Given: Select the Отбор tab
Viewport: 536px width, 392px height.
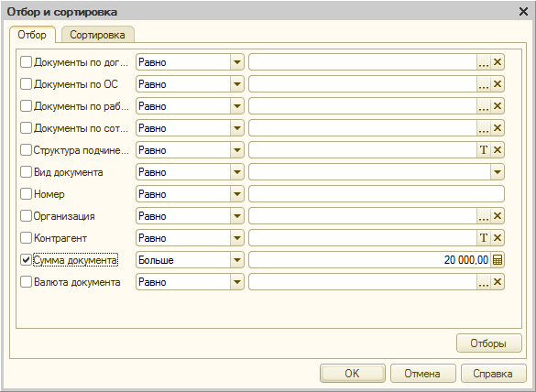Looking at the screenshot, I should point(32,35).
